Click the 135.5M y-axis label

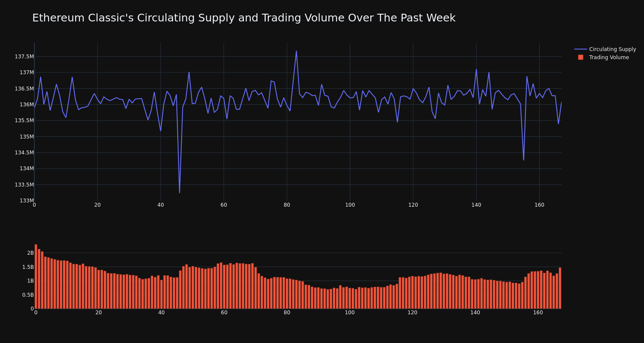24,120
